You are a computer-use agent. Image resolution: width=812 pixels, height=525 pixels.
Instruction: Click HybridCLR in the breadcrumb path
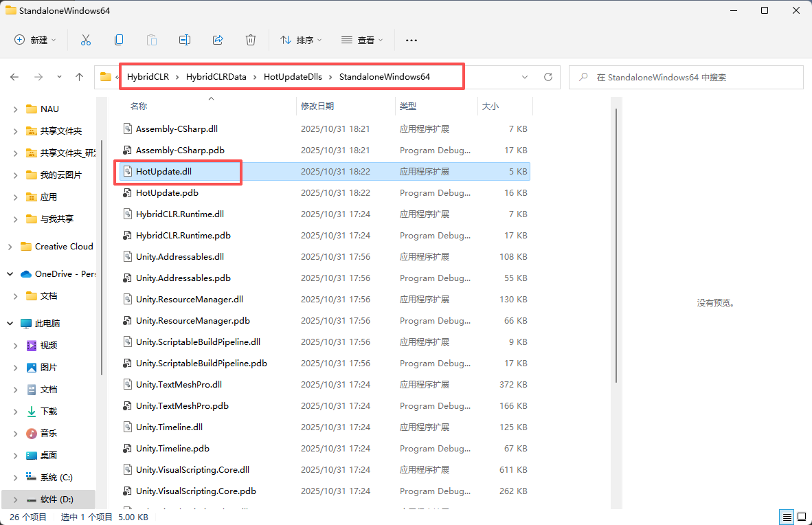148,77
